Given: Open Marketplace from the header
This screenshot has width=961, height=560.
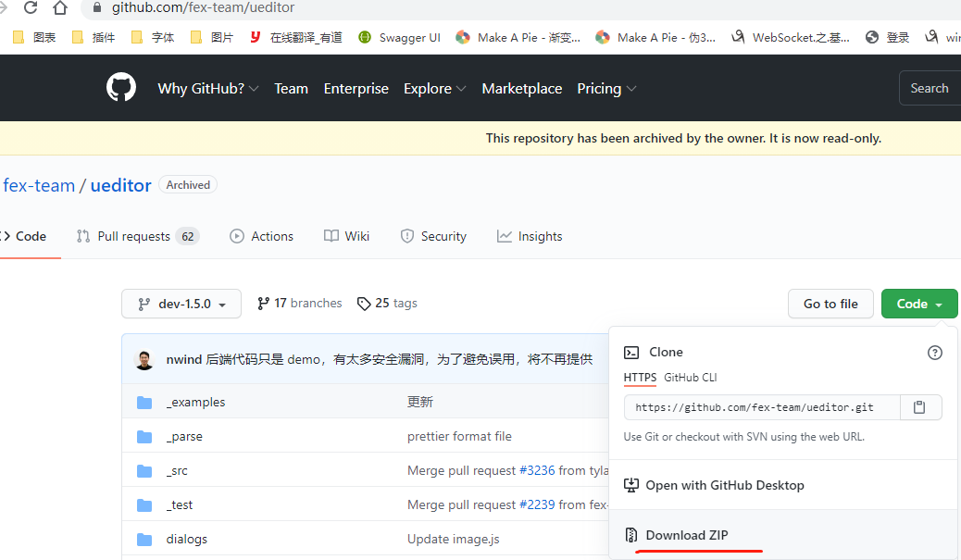Looking at the screenshot, I should [x=522, y=89].
